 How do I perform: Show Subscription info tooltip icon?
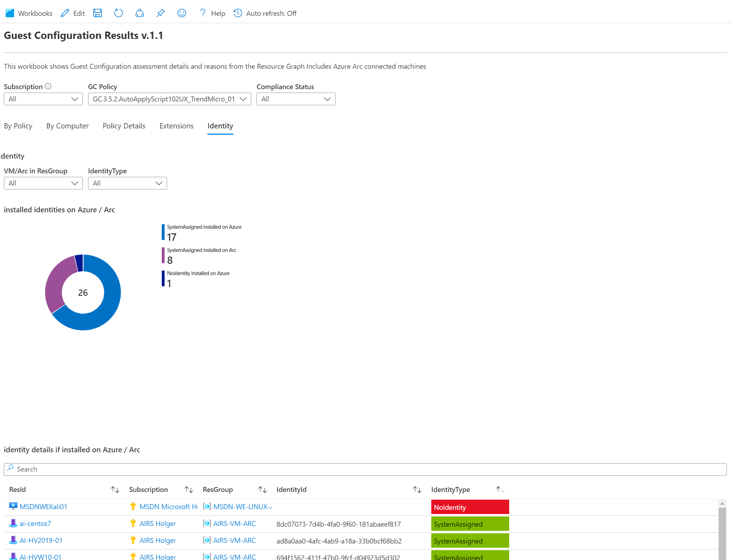tap(48, 86)
